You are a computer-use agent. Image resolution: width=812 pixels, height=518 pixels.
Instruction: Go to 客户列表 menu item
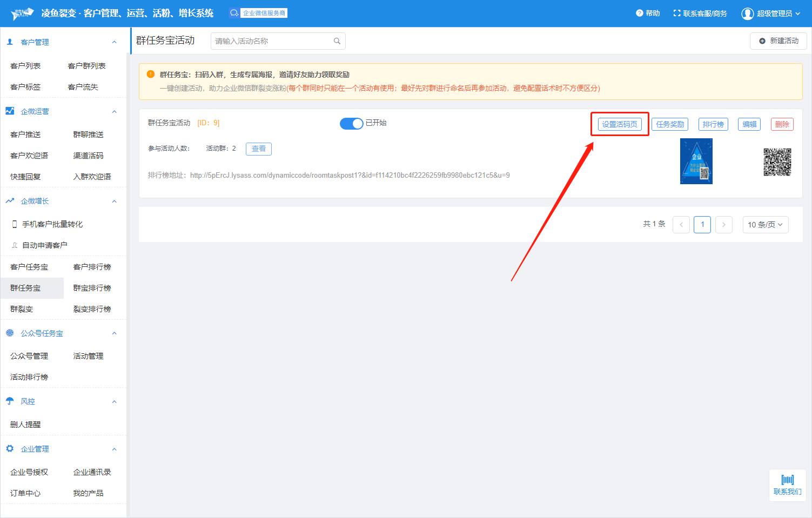(x=25, y=66)
